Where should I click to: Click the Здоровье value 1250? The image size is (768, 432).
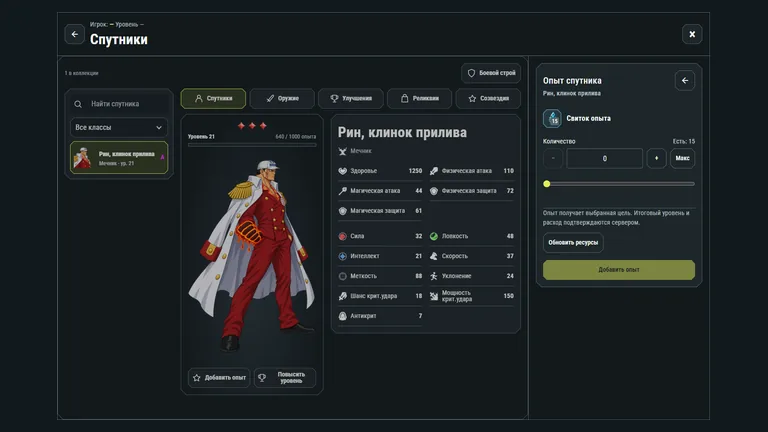pos(415,171)
